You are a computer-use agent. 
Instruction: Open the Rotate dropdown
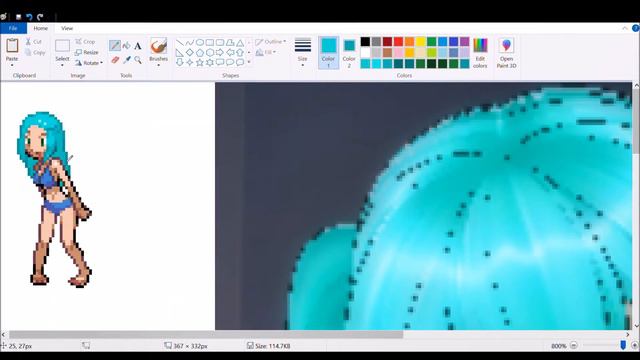pos(89,63)
